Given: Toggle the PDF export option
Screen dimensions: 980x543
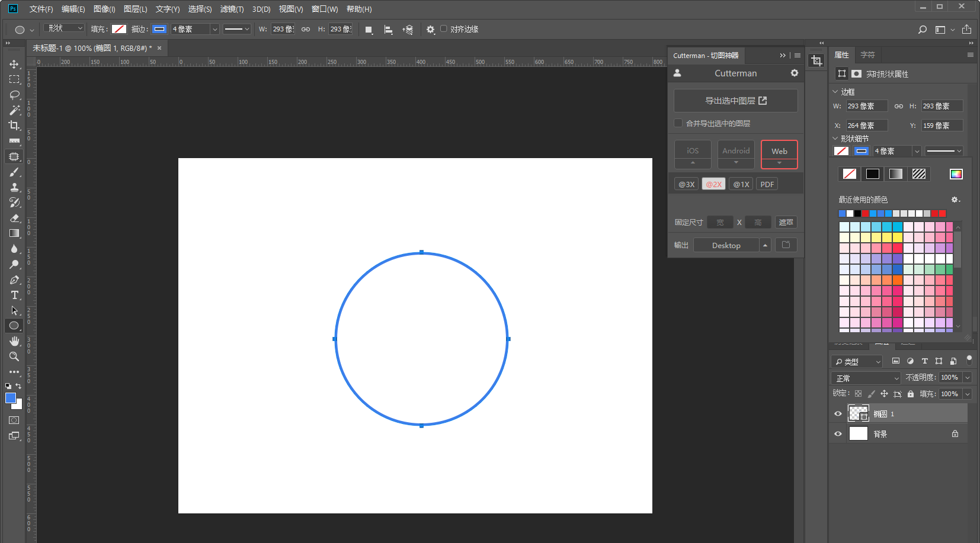Looking at the screenshot, I should (x=767, y=184).
